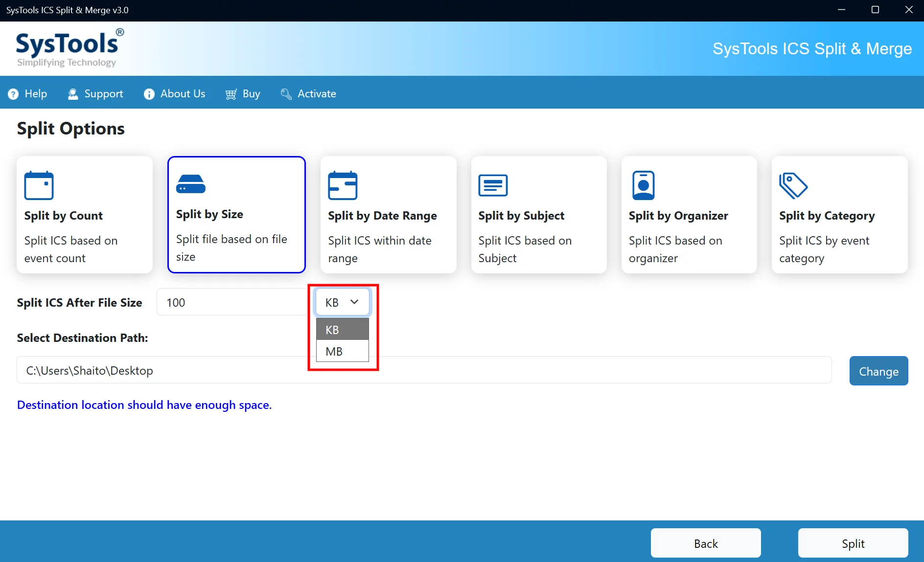This screenshot has height=562, width=924.
Task: Click the Split by Organizer badge icon
Action: [x=643, y=185]
